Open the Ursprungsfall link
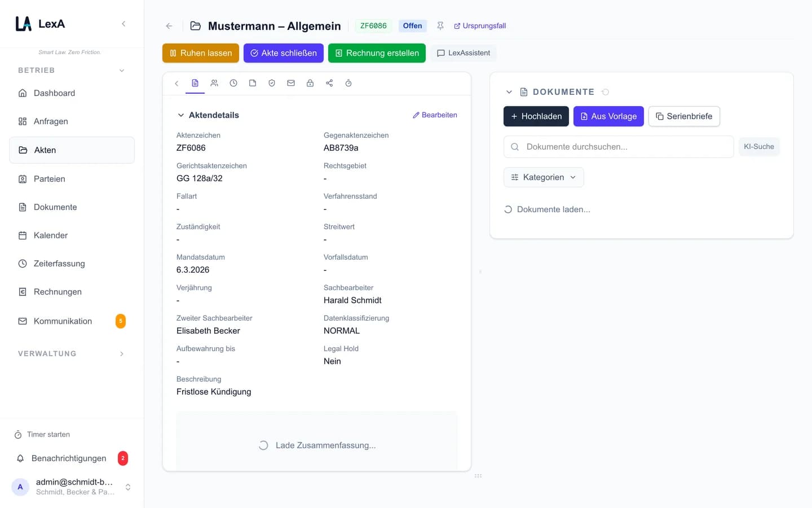 [480, 26]
